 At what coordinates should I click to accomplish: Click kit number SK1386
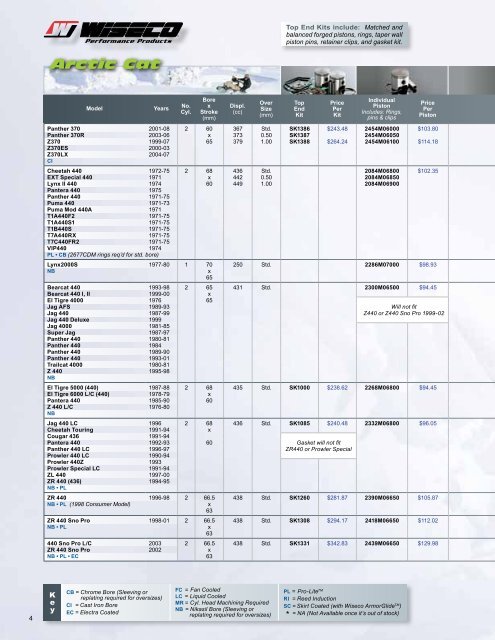[300, 129]
